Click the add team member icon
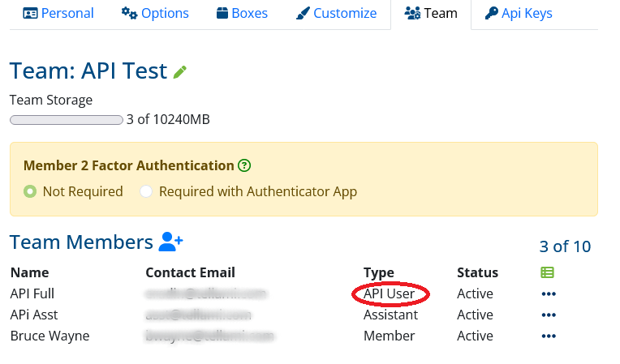 tap(171, 242)
